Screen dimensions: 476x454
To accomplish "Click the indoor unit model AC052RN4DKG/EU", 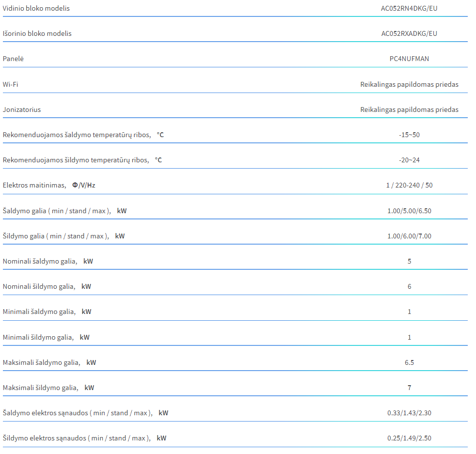I will coord(409,9).
